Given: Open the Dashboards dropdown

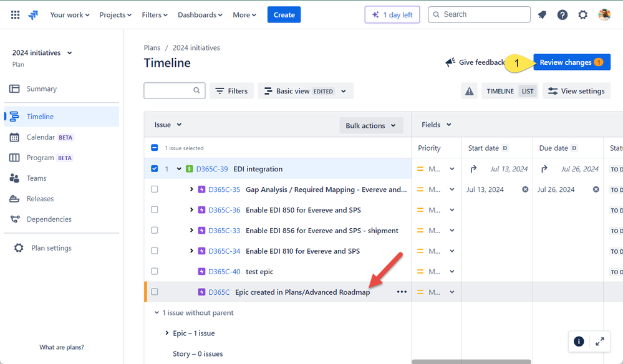Looking at the screenshot, I should [200, 15].
